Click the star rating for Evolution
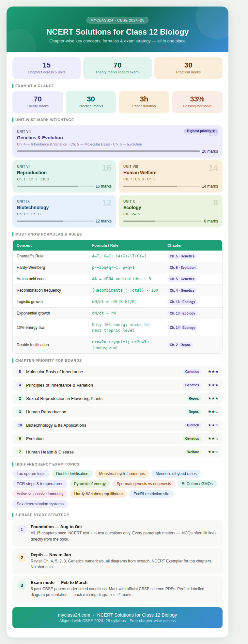This screenshot has height=644, width=248. coord(213,438)
